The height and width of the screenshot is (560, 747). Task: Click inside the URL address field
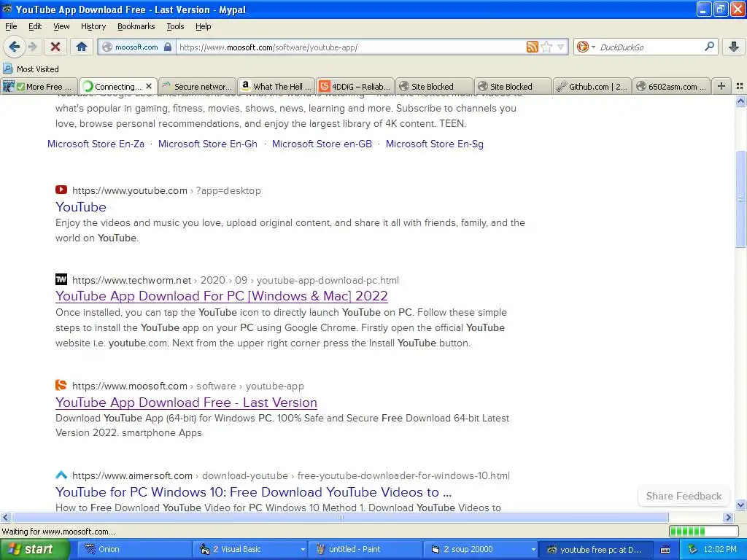tap(351, 47)
